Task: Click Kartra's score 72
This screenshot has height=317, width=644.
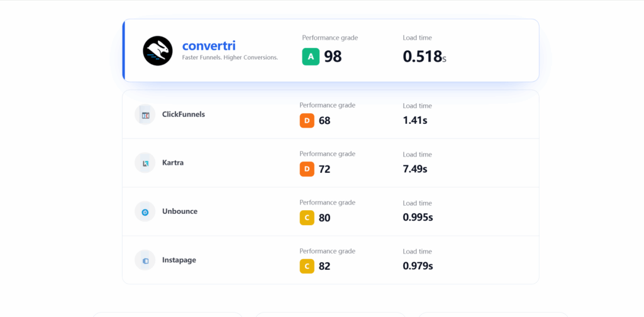Action: tap(325, 169)
